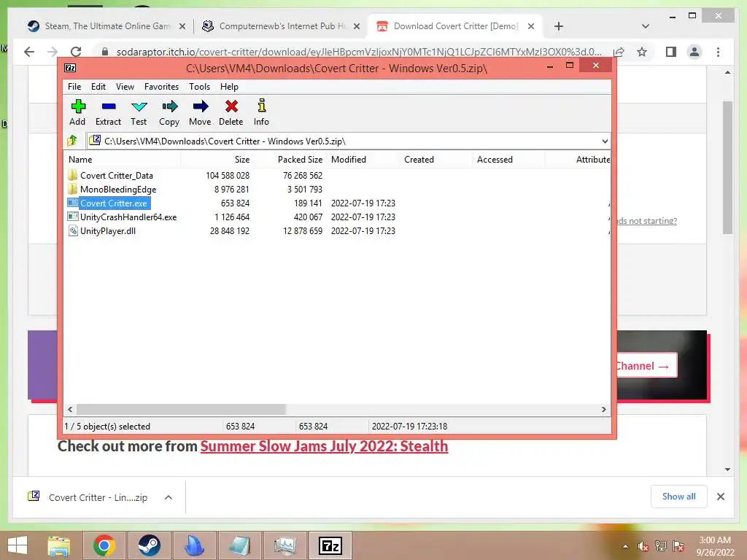
Task: Open the Windows Start menu
Action: click(18, 545)
